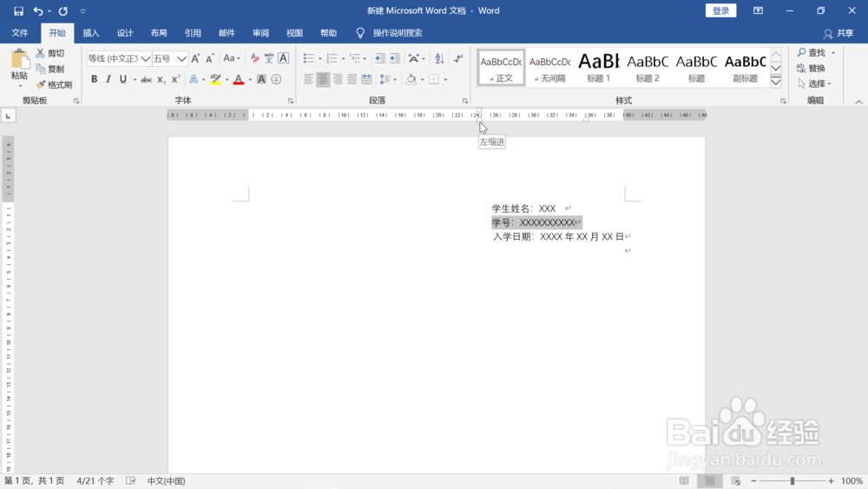
Task: Switch to the 布局 layout tab
Action: (x=159, y=33)
